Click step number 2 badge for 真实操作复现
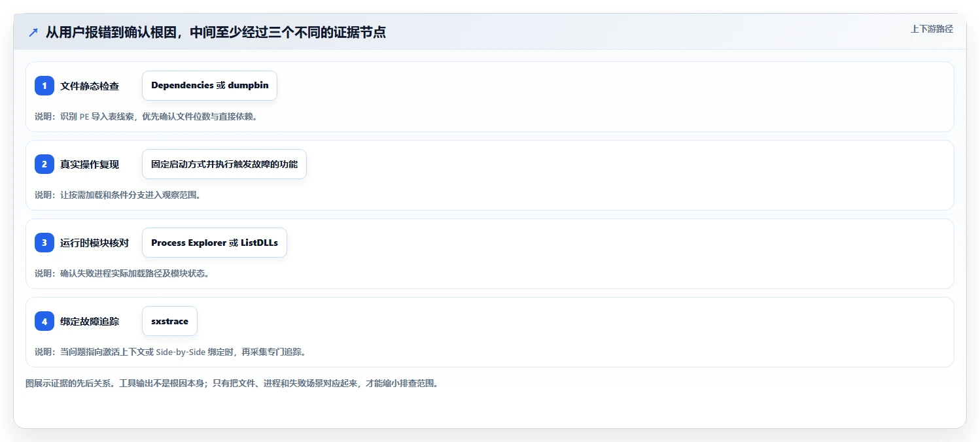Viewport: 980px width, 442px height. [x=44, y=164]
